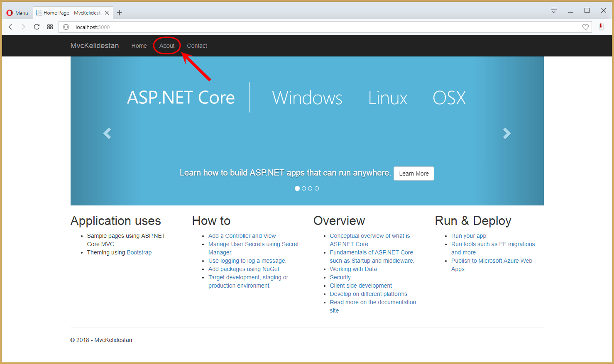Open Client side development link
Viewport: 614px width, 364px height.
pos(361,286)
